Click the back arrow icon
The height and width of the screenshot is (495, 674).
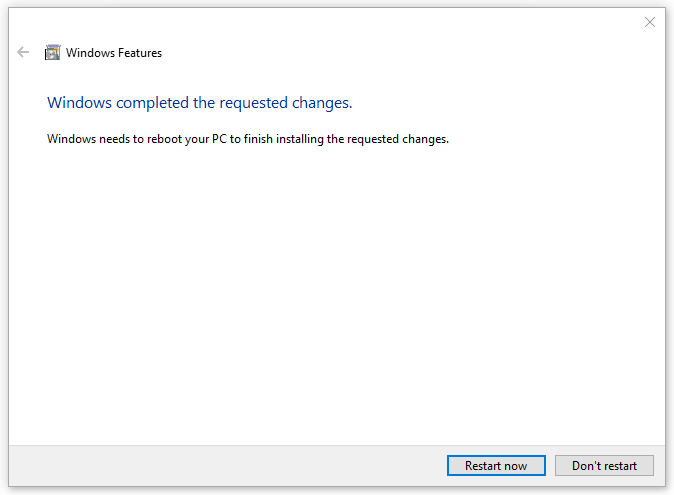pyautogui.click(x=23, y=52)
